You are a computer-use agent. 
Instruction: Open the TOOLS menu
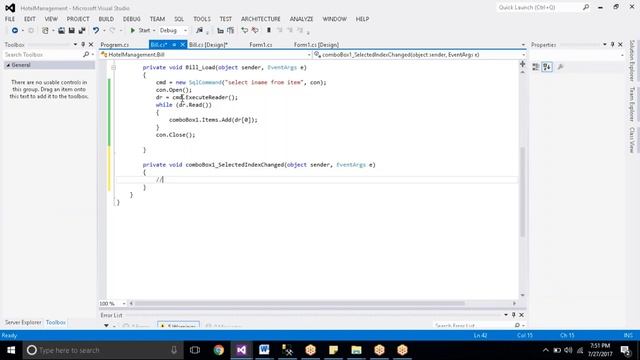coord(202,19)
